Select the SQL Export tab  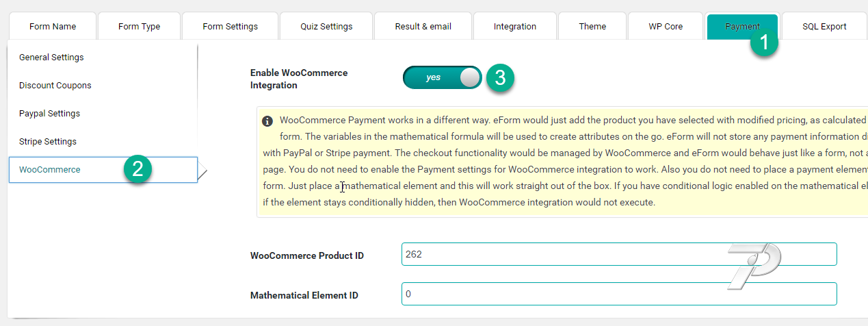pyautogui.click(x=824, y=27)
